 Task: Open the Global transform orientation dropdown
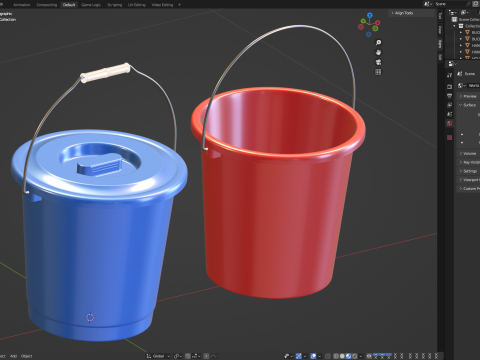click(159, 356)
